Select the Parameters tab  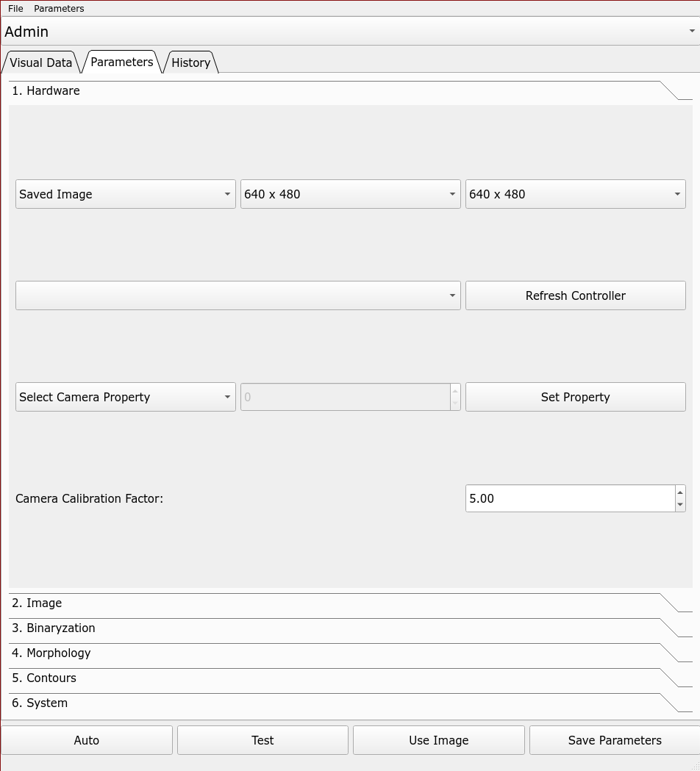121,62
